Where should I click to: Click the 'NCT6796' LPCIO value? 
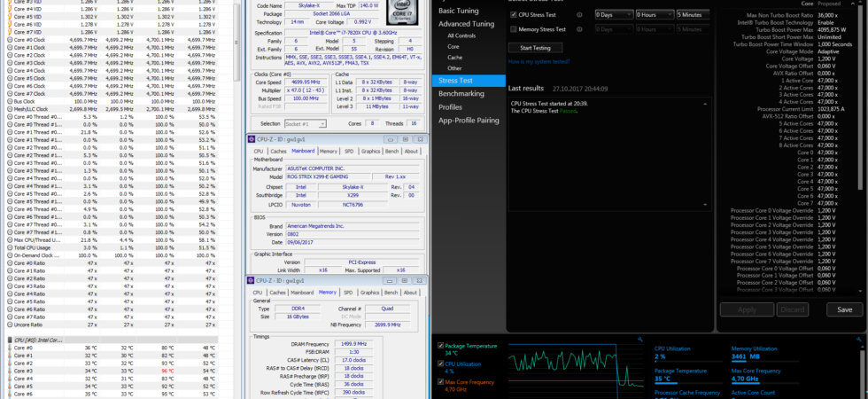(x=353, y=205)
